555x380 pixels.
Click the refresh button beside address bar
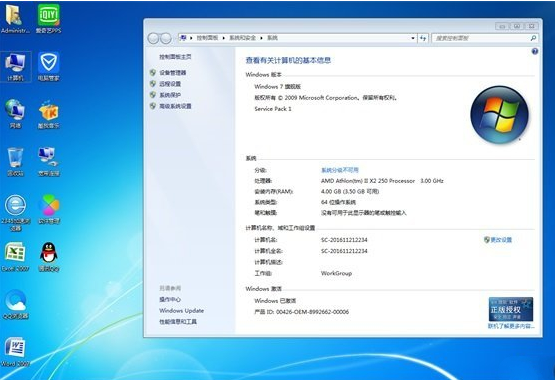423,38
